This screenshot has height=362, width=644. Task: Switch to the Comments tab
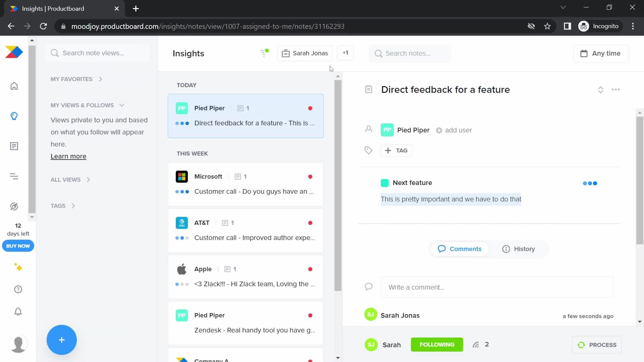tap(459, 249)
